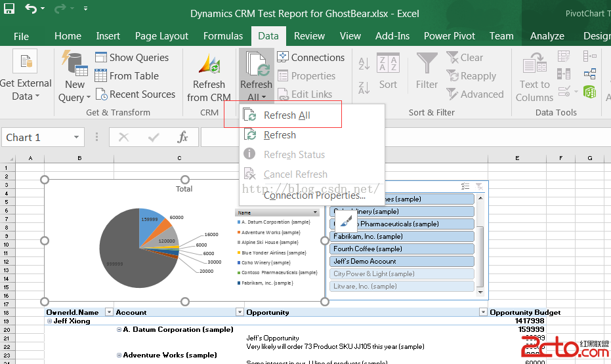Open the Power Pivot tab

(450, 36)
